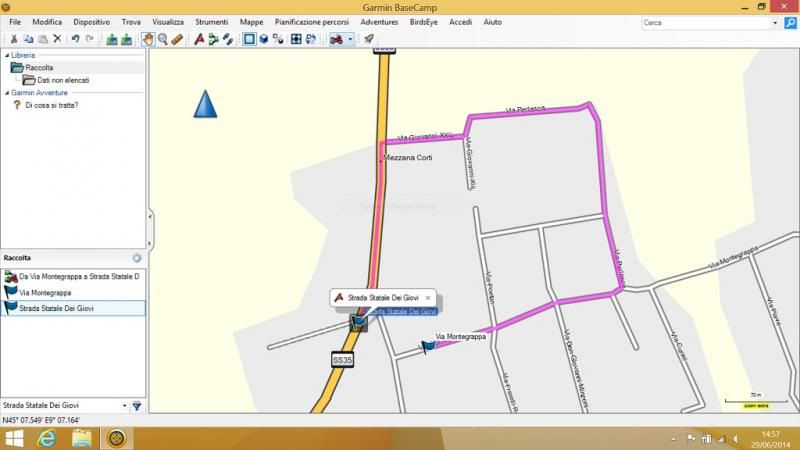This screenshot has height=450, width=800.
Task: Click the Cut scissors icon
Action: click(14, 39)
